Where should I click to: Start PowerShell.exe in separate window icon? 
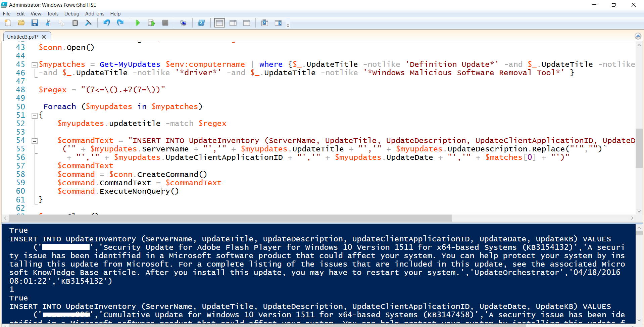pos(201,23)
